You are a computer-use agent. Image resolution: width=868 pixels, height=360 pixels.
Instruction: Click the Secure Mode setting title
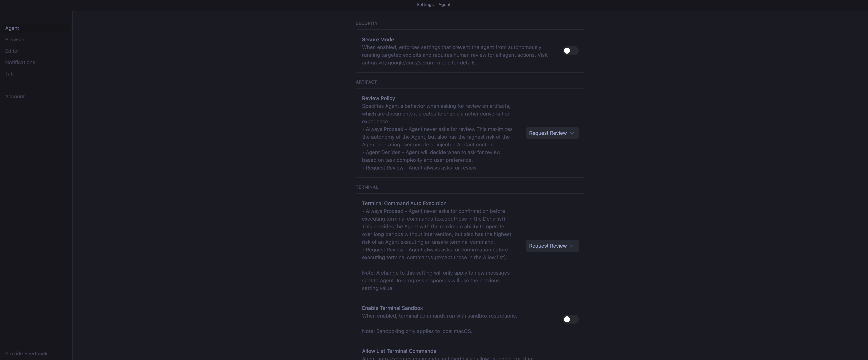pyautogui.click(x=378, y=40)
